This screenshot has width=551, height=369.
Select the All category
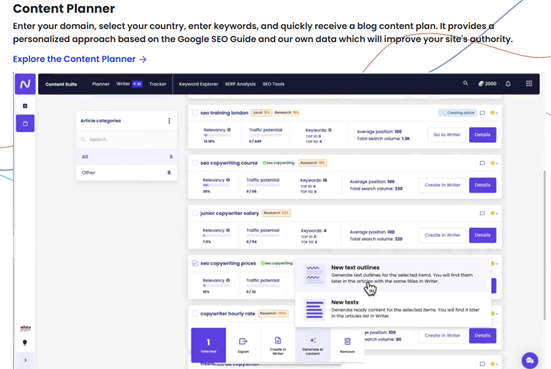coord(127,157)
